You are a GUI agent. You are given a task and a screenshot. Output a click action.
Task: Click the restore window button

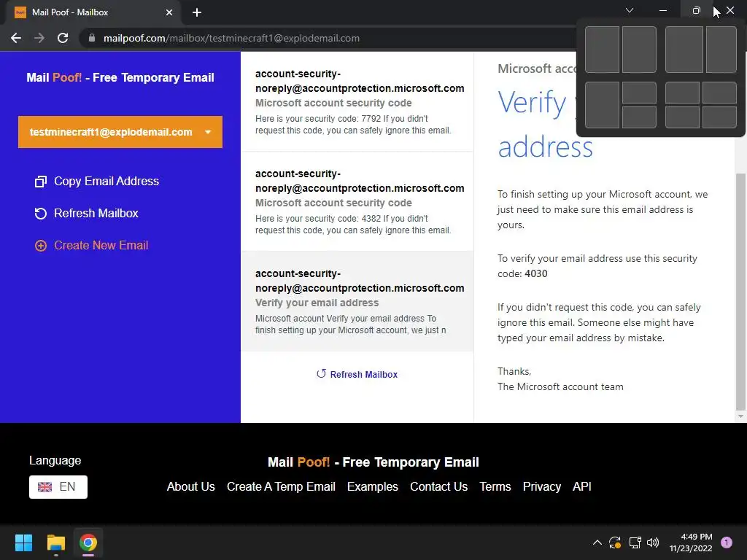697,10
